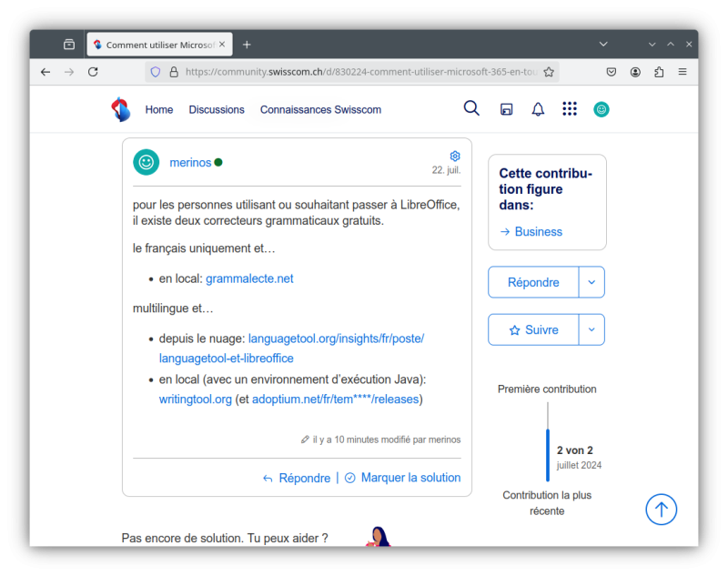
Task: Reload the page with refresh icon
Action: point(93,72)
